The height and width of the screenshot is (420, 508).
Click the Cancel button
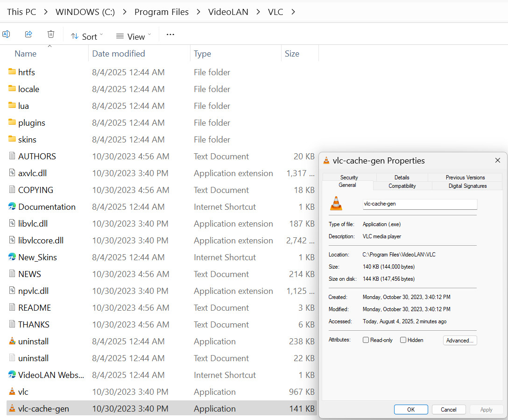(x=448, y=409)
